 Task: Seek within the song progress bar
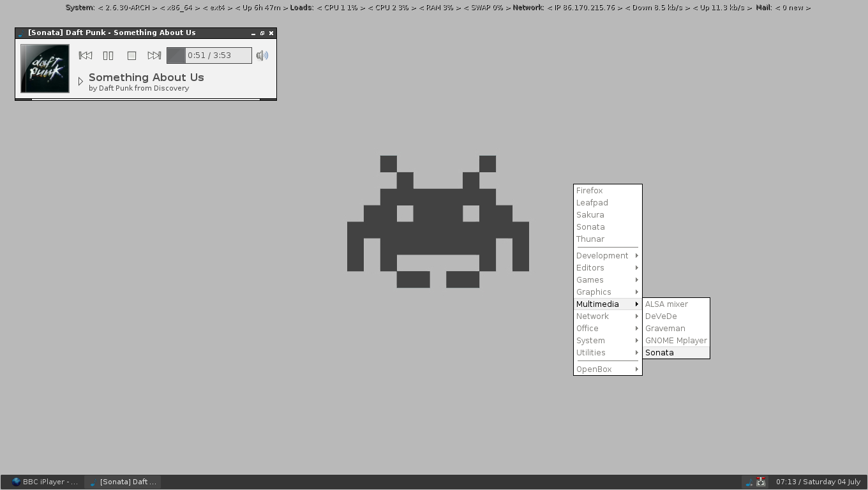pyautogui.click(x=209, y=56)
